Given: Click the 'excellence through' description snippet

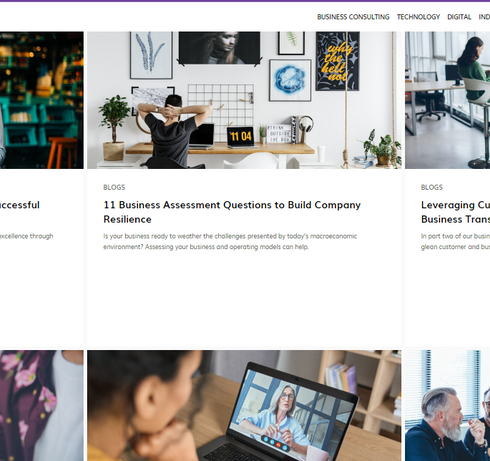Looking at the screenshot, I should (x=26, y=236).
